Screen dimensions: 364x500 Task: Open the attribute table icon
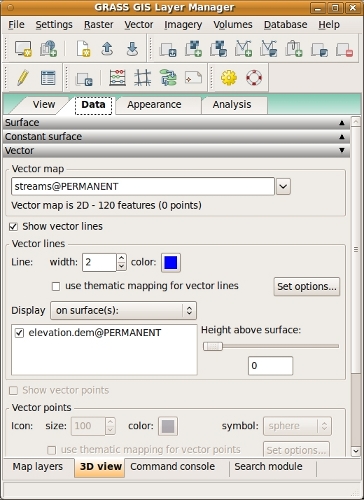point(48,78)
